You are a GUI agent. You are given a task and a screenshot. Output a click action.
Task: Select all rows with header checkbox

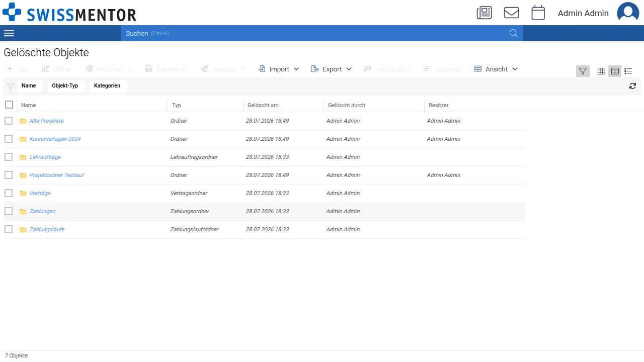9,105
